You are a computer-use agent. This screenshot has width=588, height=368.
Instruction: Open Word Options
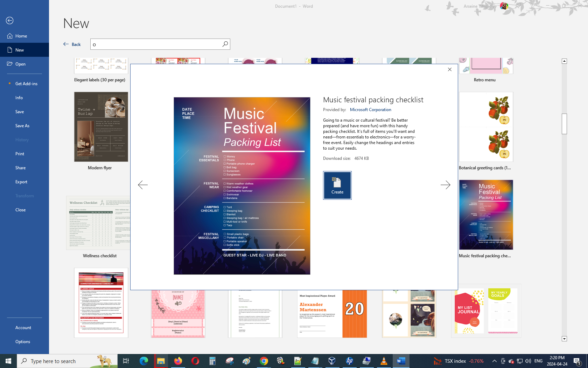coord(23,342)
